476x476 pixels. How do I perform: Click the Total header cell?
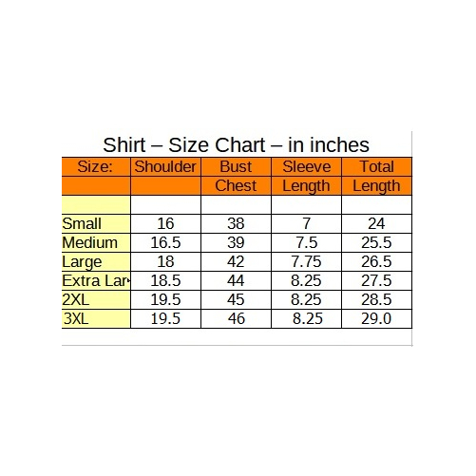coord(377,167)
